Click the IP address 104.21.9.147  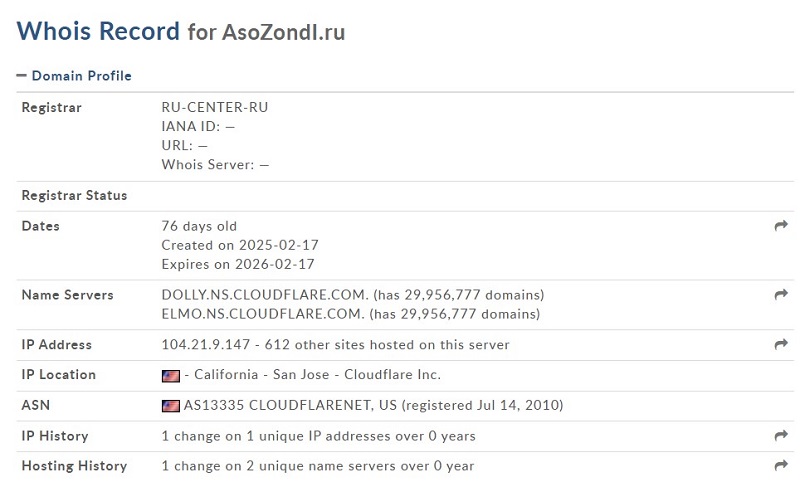(x=206, y=344)
